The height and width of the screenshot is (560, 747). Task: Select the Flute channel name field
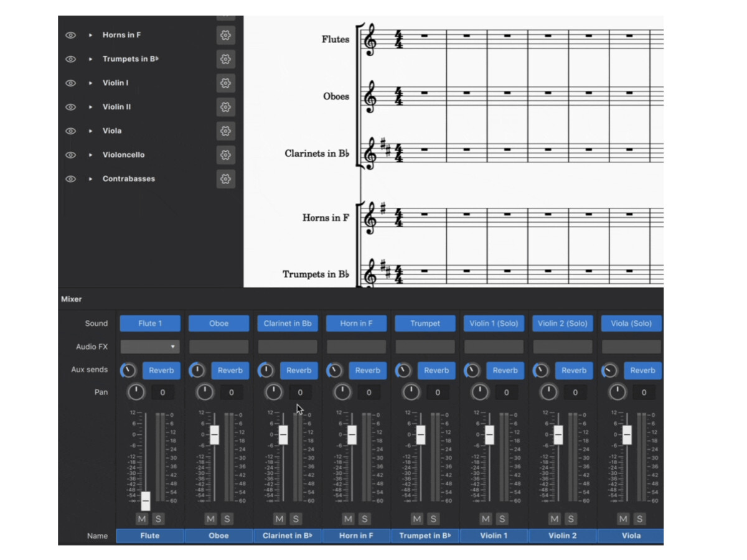[x=150, y=536]
